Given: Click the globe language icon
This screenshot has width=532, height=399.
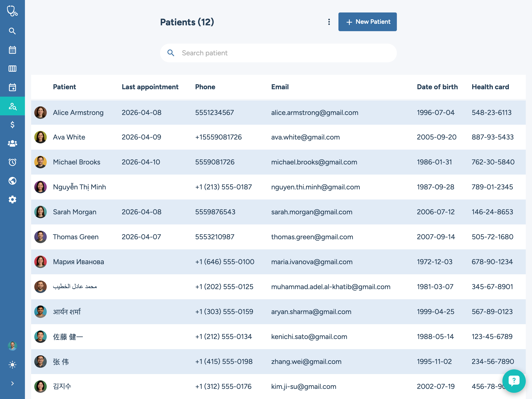Looking at the screenshot, I should pos(12,181).
